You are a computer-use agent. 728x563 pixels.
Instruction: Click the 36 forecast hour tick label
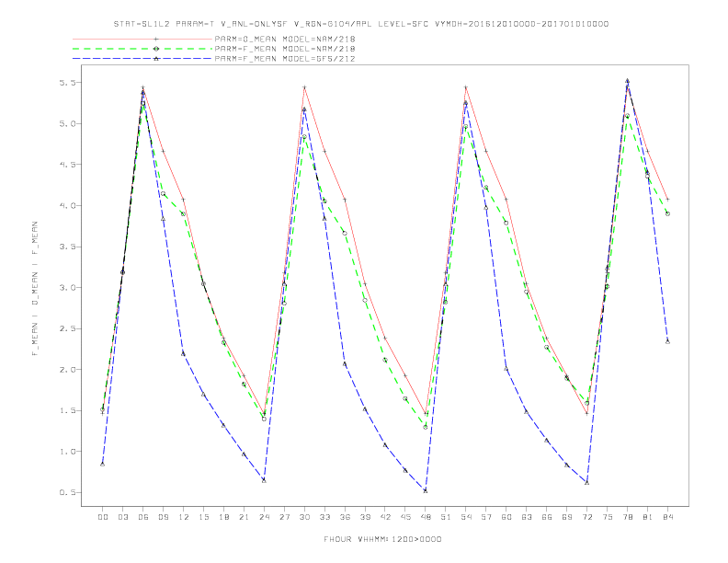(345, 517)
